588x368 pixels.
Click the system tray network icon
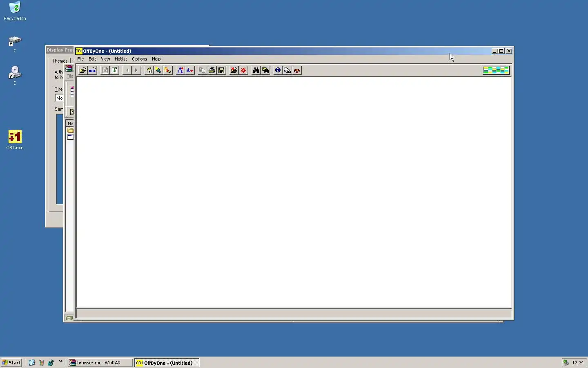[x=566, y=363]
